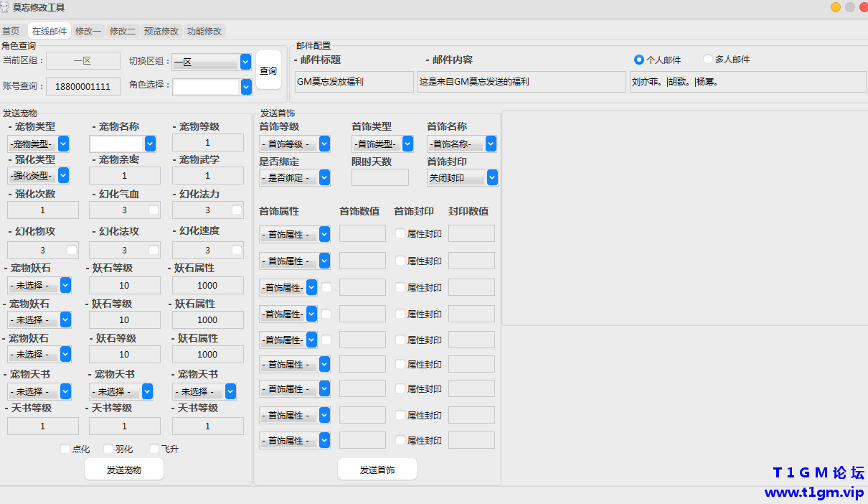Toggle the checkbox inside 幻化速度 field
868x504 pixels.
coord(237,250)
